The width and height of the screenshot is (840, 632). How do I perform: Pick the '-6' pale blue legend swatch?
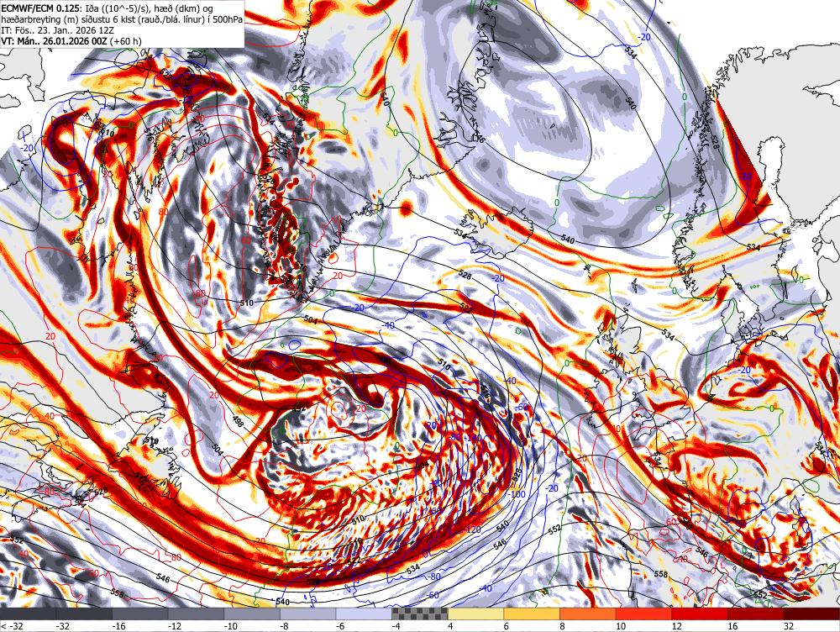364,614
